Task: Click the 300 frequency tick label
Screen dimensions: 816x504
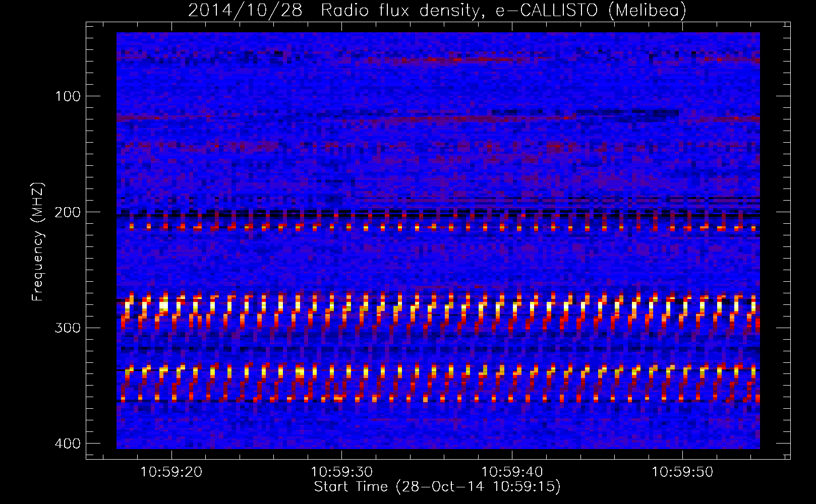Action: (68, 328)
